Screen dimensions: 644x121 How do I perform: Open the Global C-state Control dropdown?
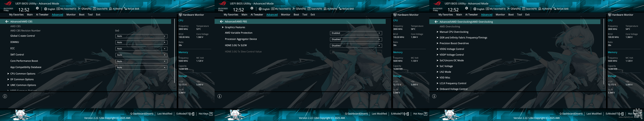[141, 36]
